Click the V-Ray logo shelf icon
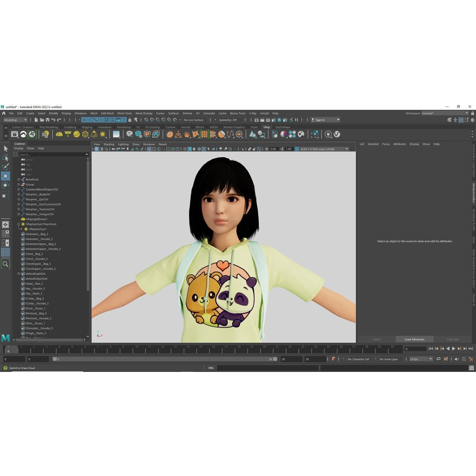The width and height of the screenshot is (476, 476). pos(337,134)
